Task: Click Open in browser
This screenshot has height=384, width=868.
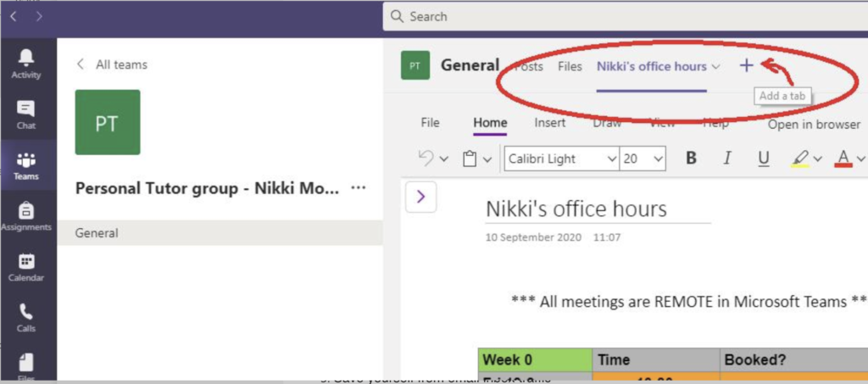Action: (814, 125)
